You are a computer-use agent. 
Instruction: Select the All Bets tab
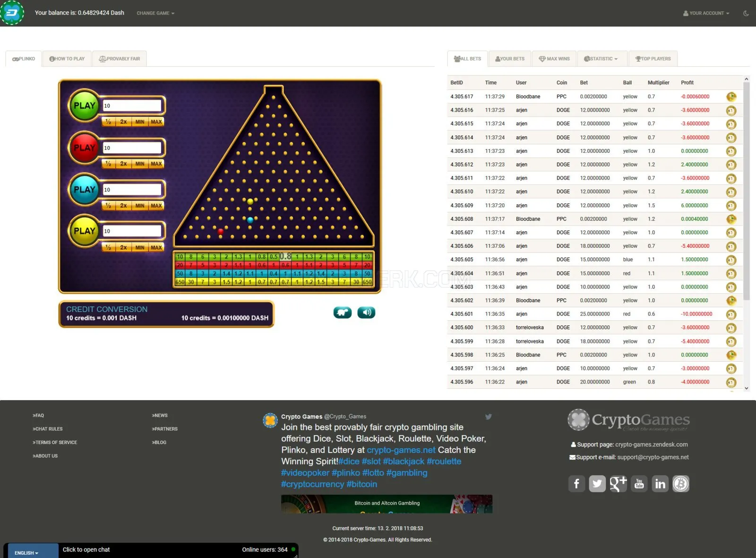click(x=467, y=59)
